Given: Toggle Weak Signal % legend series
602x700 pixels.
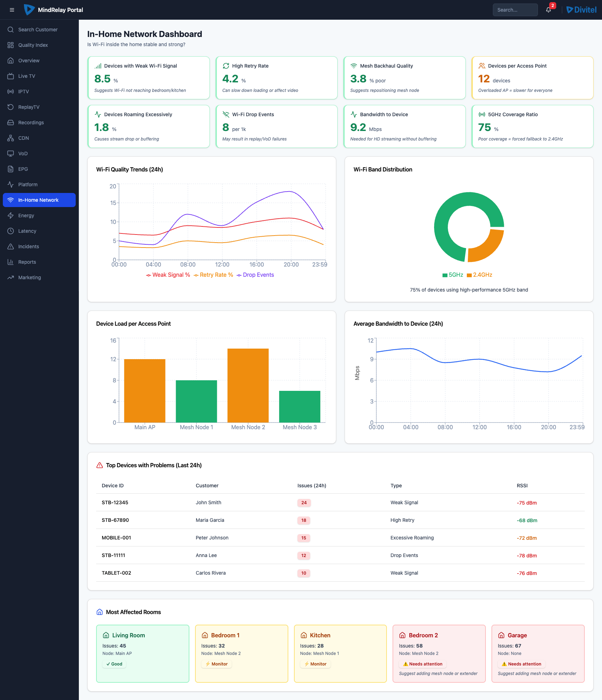Looking at the screenshot, I should [x=168, y=275].
